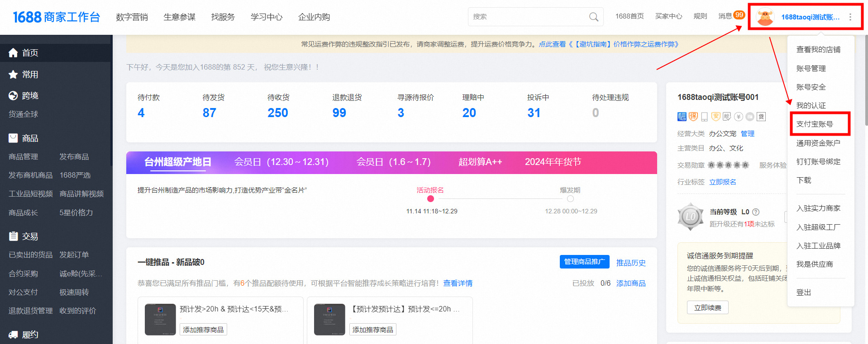Toggle the account menu three-dot icon

pos(850,17)
